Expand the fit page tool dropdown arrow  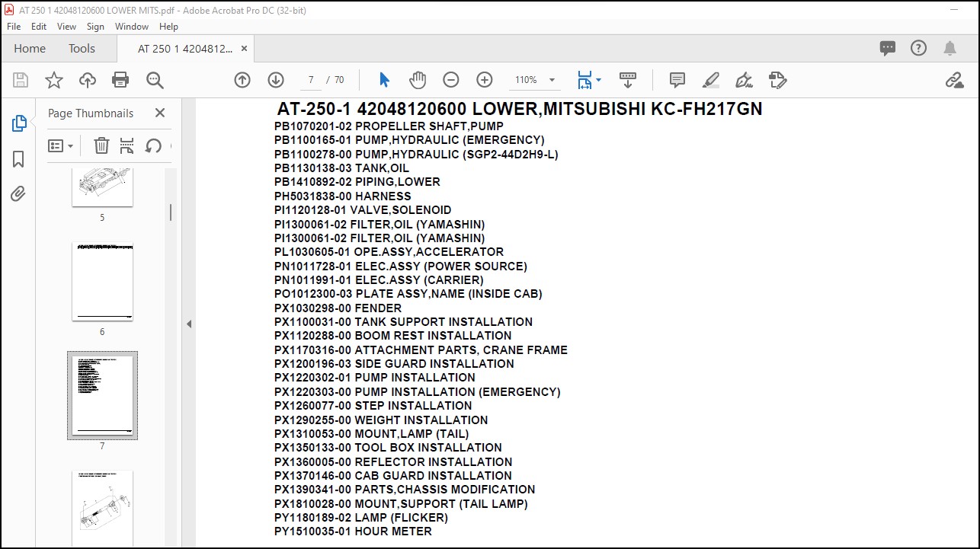[599, 80]
